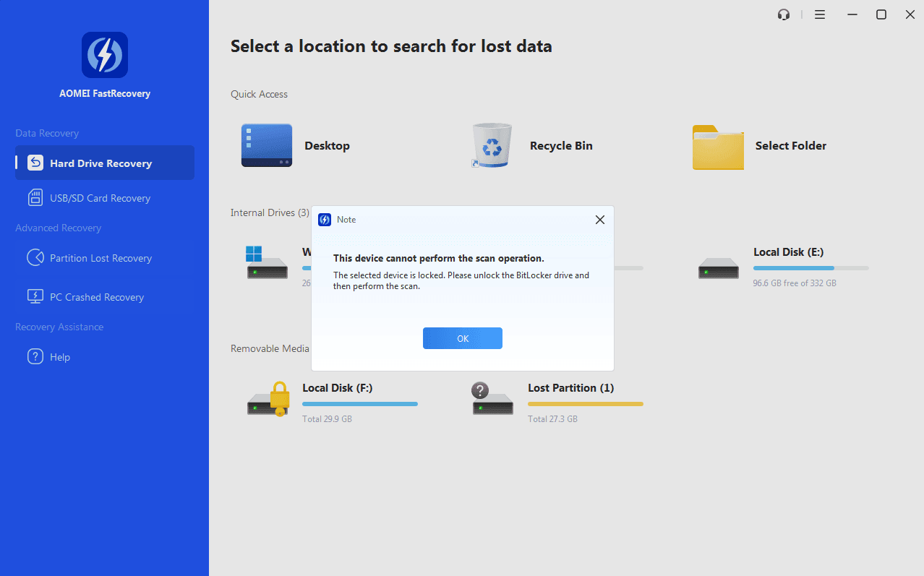Select the Recycle Bin icon
The width and height of the screenshot is (924, 576).
point(492,145)
